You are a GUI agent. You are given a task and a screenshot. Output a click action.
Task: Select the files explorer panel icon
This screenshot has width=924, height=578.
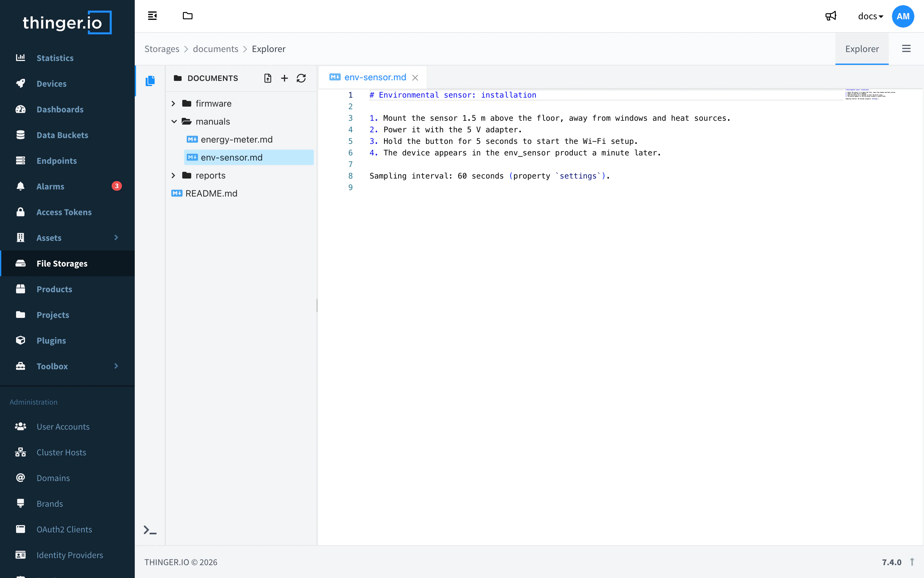150,81
